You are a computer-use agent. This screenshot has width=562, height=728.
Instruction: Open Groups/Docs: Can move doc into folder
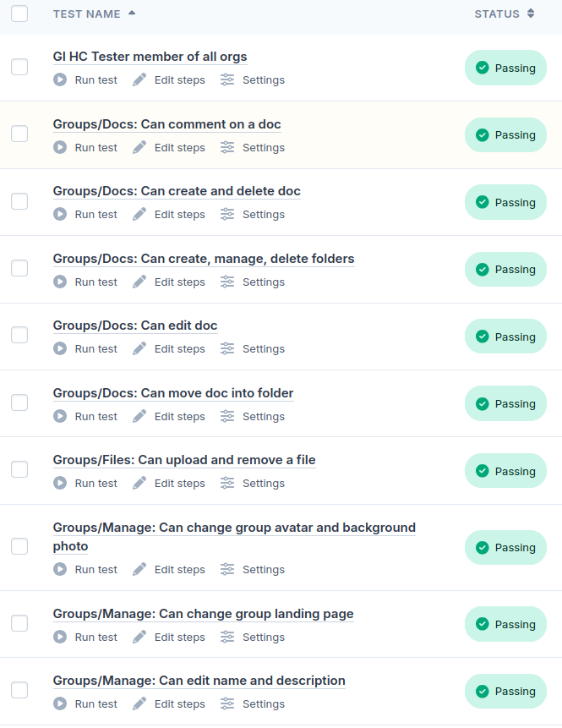tap(173, 393)
